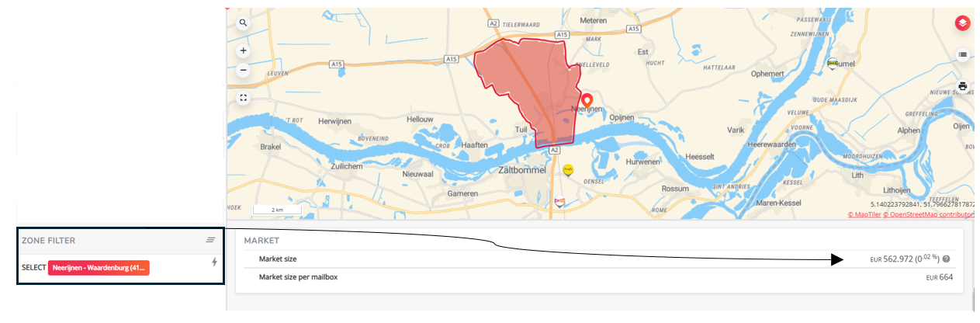This screenshot has width=980, height=323.
Task: Click the Market size per mailbox row
Action: [x=599, y=277]
